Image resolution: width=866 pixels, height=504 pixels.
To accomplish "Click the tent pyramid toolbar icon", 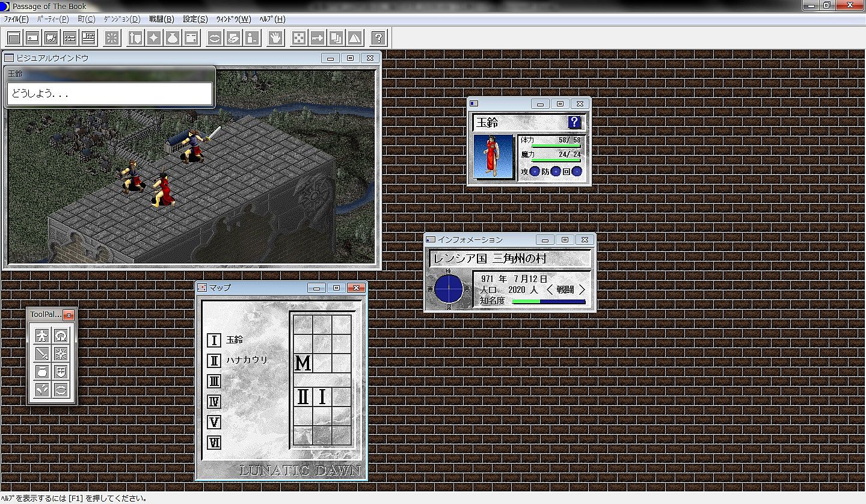I will (x=355, y=38).
